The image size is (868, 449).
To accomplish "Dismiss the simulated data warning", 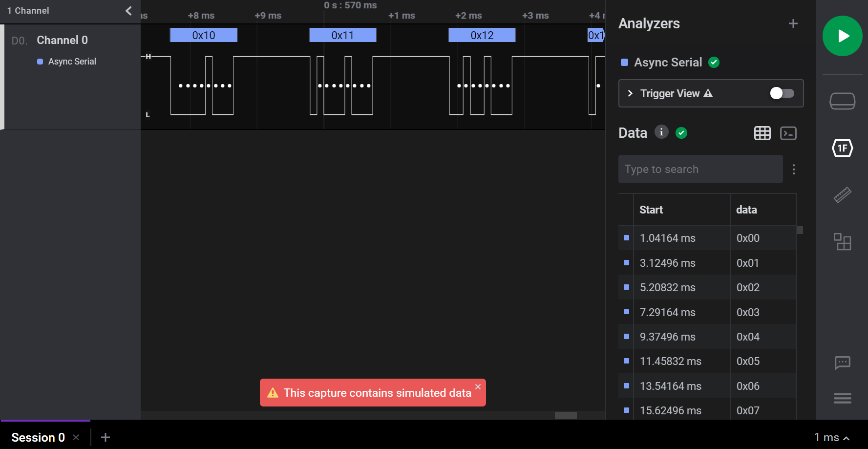I will coord(478,386).
